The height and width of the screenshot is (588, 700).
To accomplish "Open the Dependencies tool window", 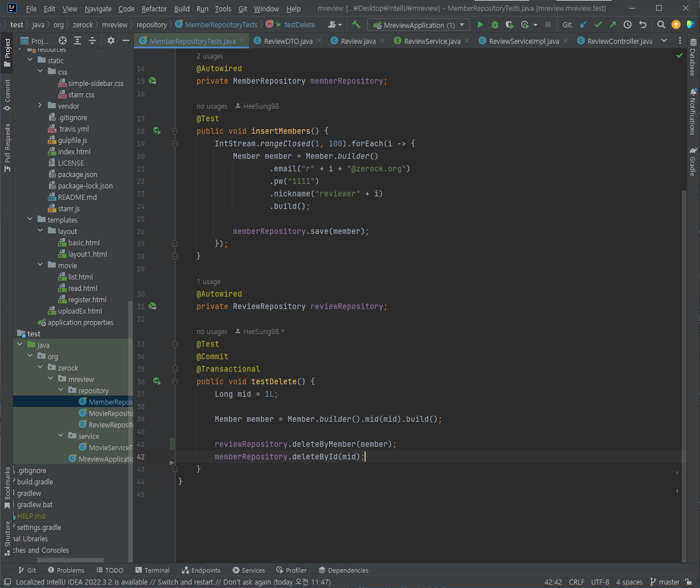I will [x=343, y=570].
